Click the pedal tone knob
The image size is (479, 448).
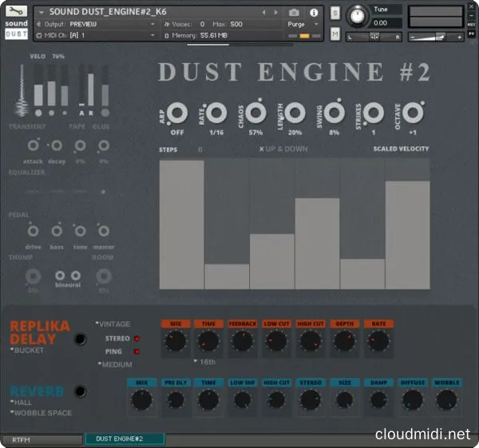pos(80,231)
